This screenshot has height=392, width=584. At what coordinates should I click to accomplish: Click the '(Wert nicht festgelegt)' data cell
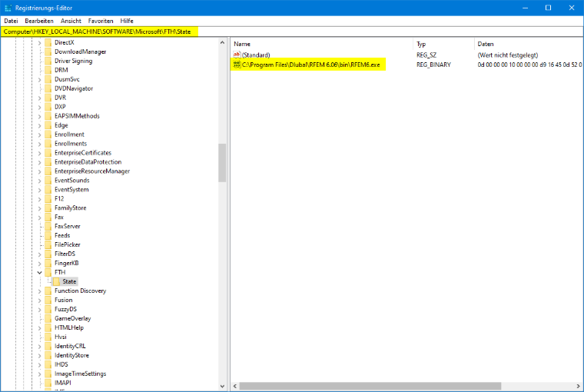(x=508, y=55)
